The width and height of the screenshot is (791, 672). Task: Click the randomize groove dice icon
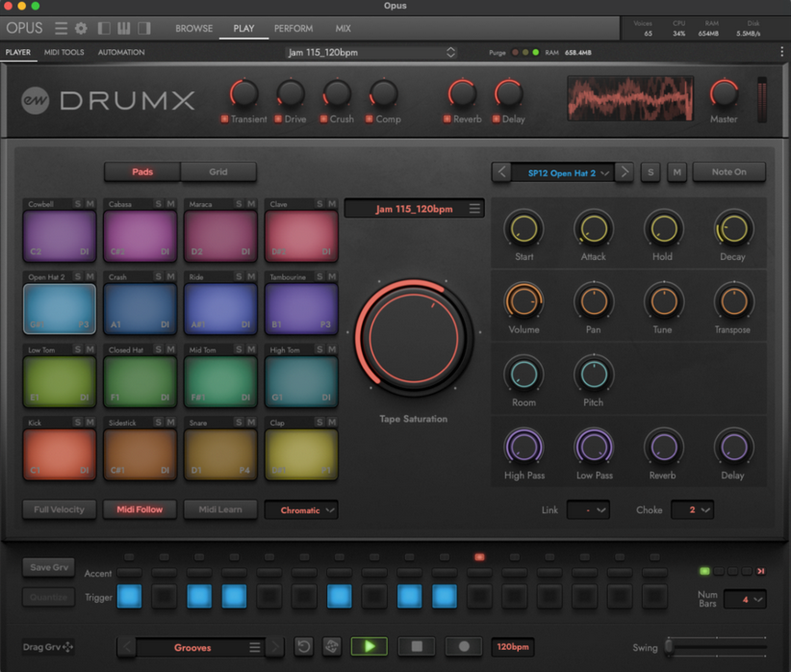[x=331, y=647]
